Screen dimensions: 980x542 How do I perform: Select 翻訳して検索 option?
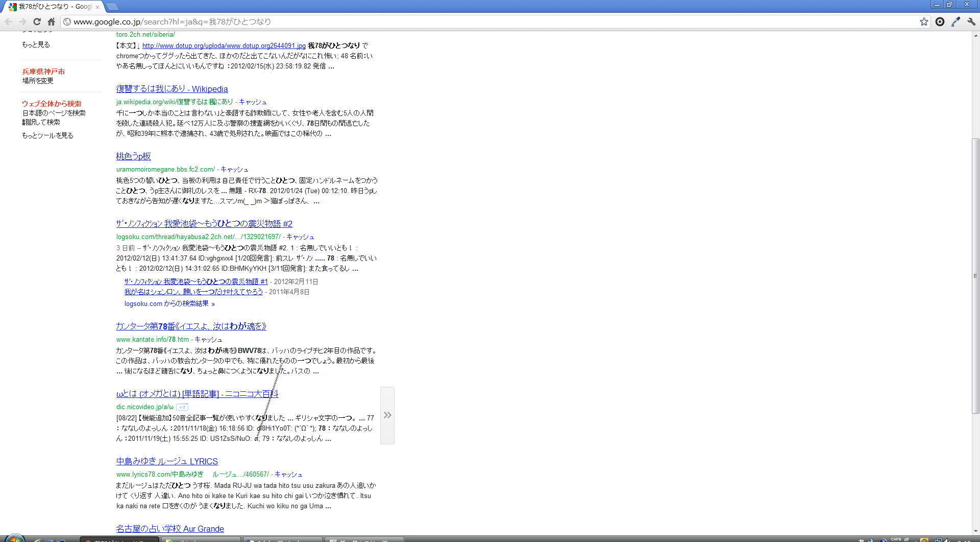41,123
